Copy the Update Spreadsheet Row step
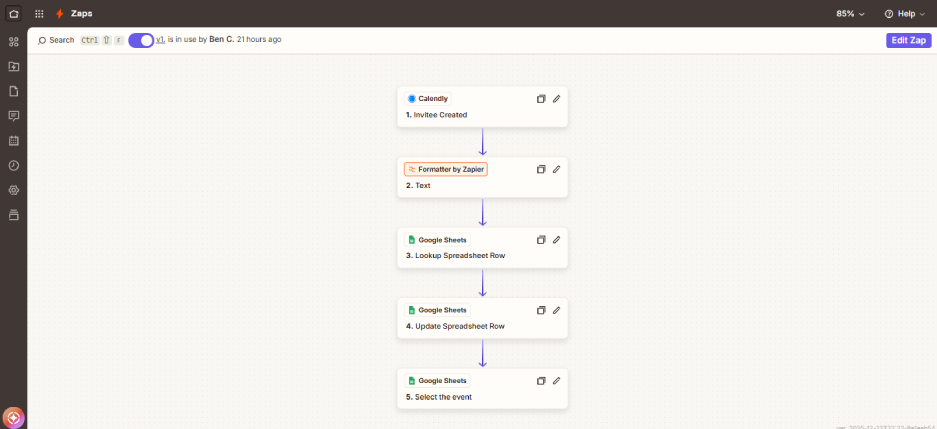 click(541, 310)
